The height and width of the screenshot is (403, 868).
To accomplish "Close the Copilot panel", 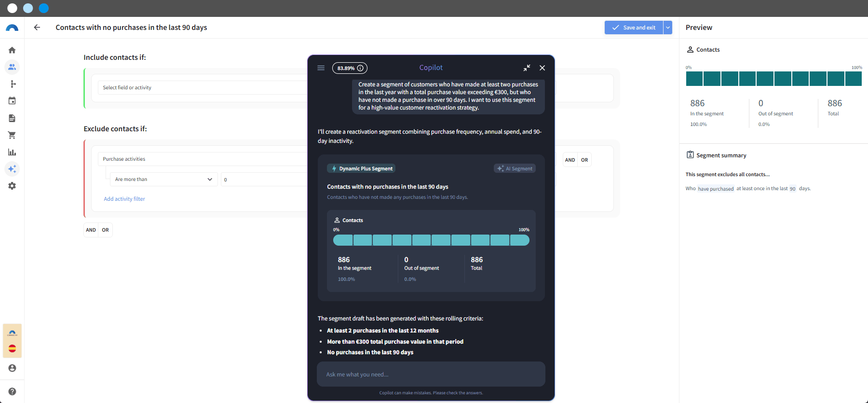I will pos(542,68).
